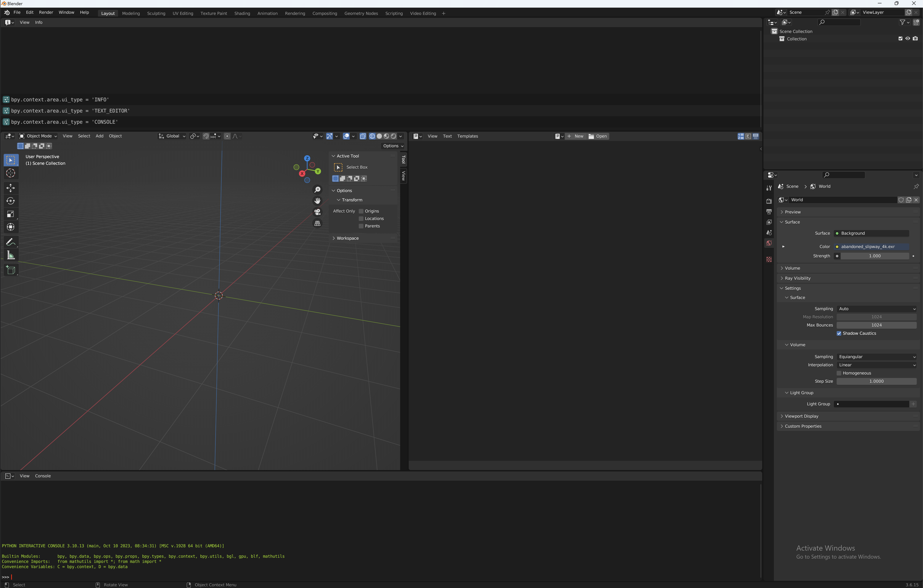Enable Affect Only Parents checkbox
Viewport: 923px width, 588px height.
[x=361, y=226]
